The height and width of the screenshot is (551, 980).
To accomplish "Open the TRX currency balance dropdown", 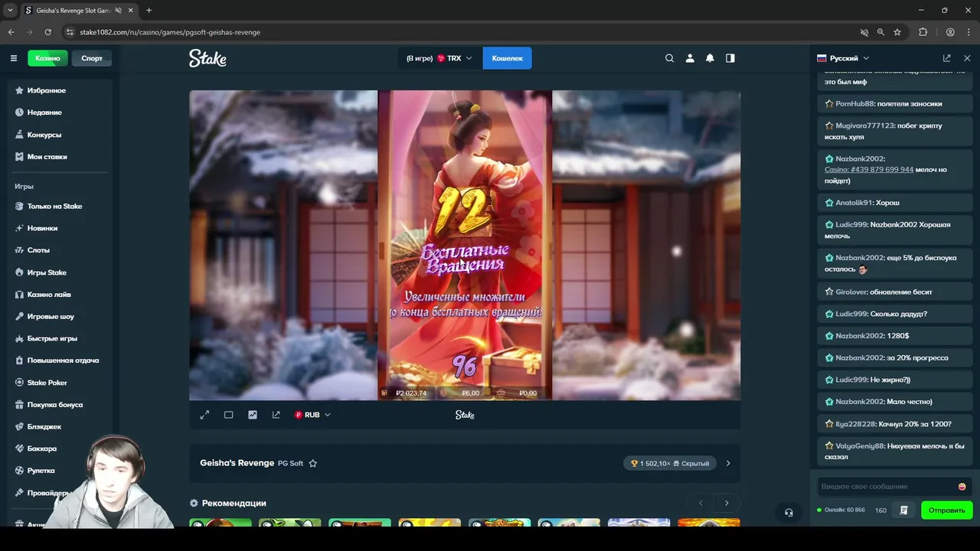I will pyautogui.click(x=439, y=58).
